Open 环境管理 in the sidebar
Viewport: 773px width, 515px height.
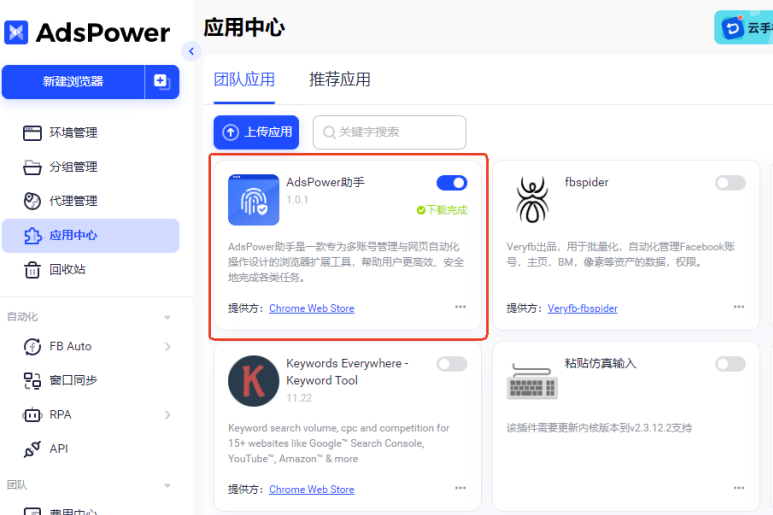[x=90, y=133]
